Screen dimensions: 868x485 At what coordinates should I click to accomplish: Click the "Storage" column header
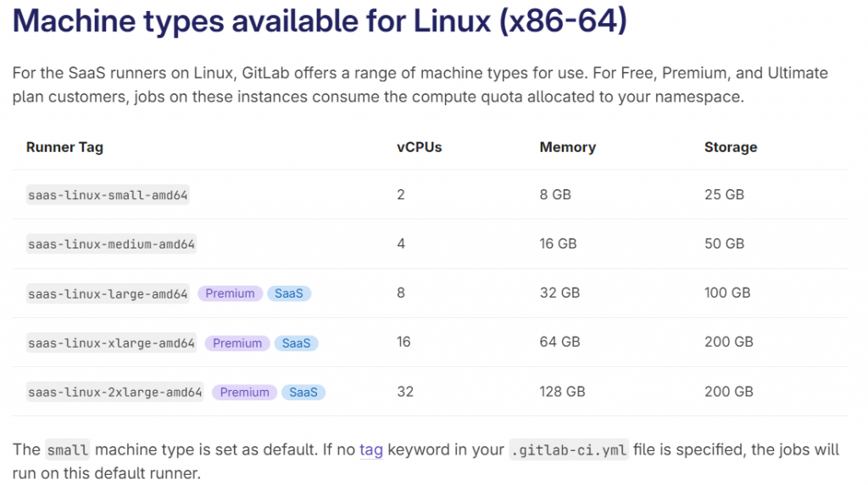730,147
